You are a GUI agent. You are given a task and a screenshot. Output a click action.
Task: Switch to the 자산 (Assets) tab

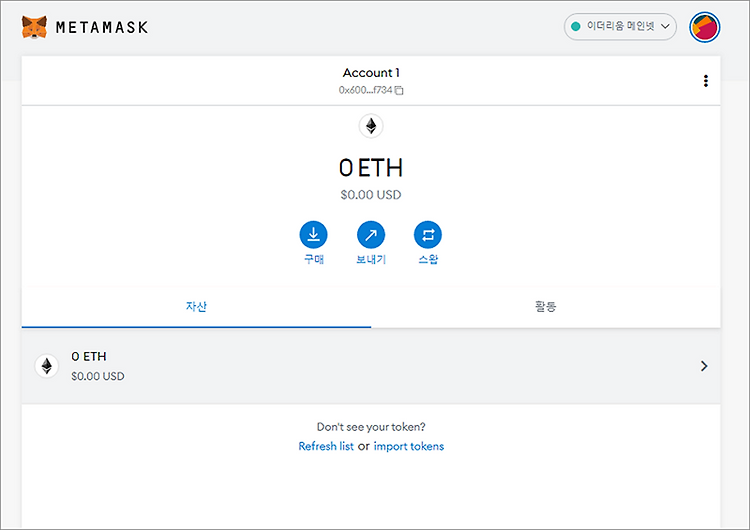[196, 307]
